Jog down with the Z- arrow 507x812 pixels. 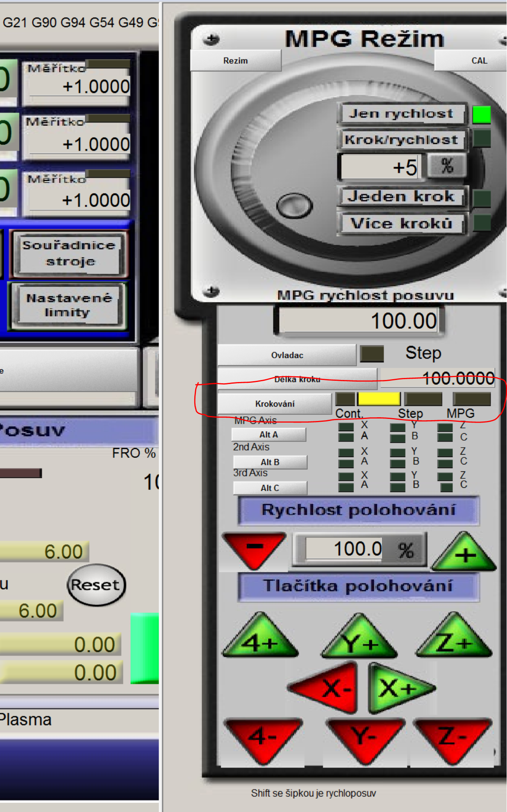(x=452, y=738)
